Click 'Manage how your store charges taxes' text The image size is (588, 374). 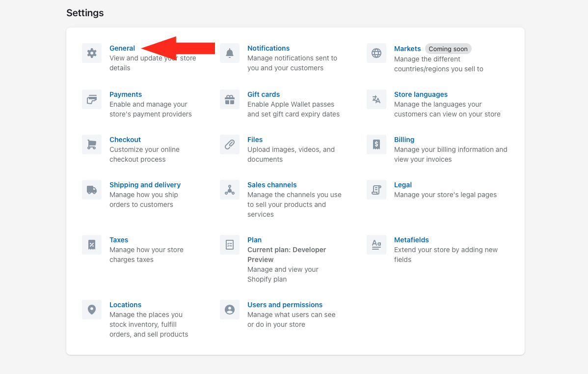[146, 255]
